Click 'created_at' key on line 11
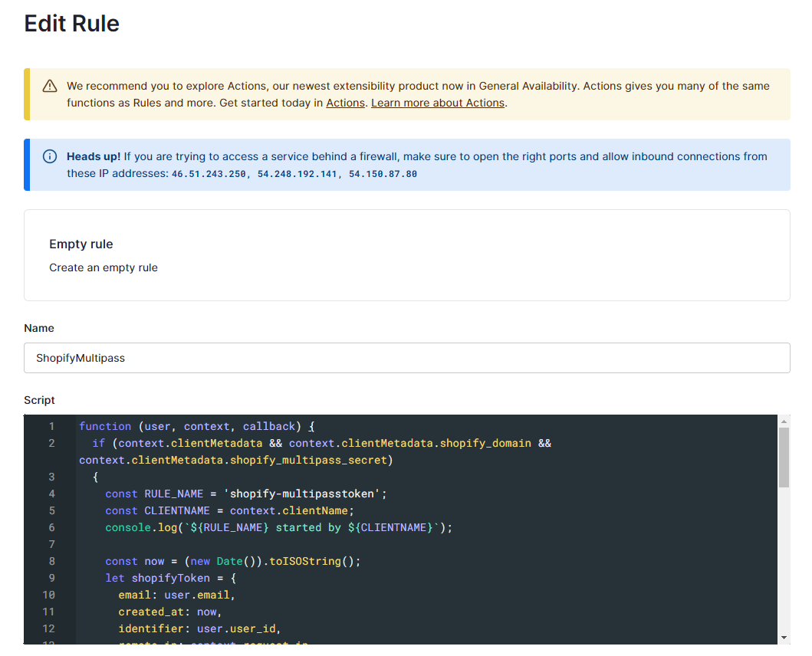 [151, 612]
